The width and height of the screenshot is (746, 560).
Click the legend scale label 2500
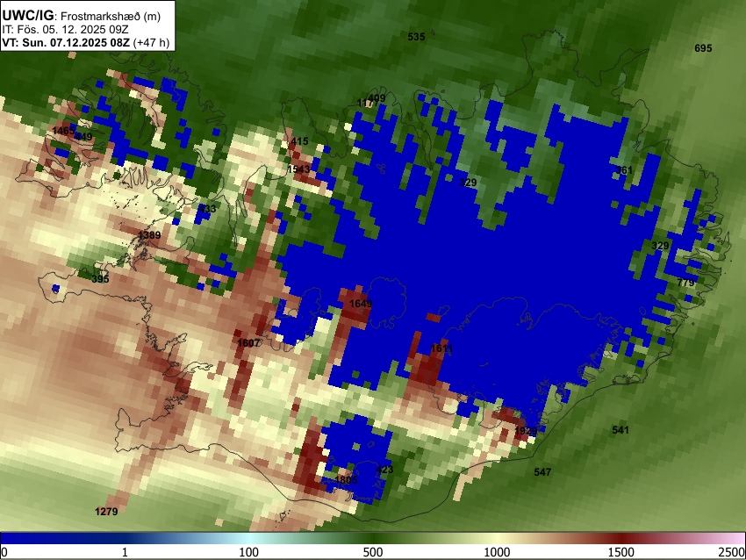click(732, 552)
